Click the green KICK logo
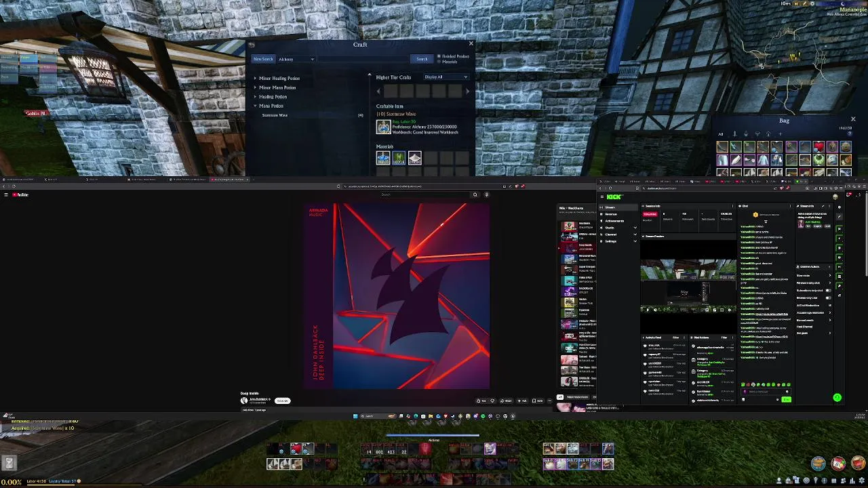Image resolution: width=868 pixels, height=488 pixels. (614, 197)
